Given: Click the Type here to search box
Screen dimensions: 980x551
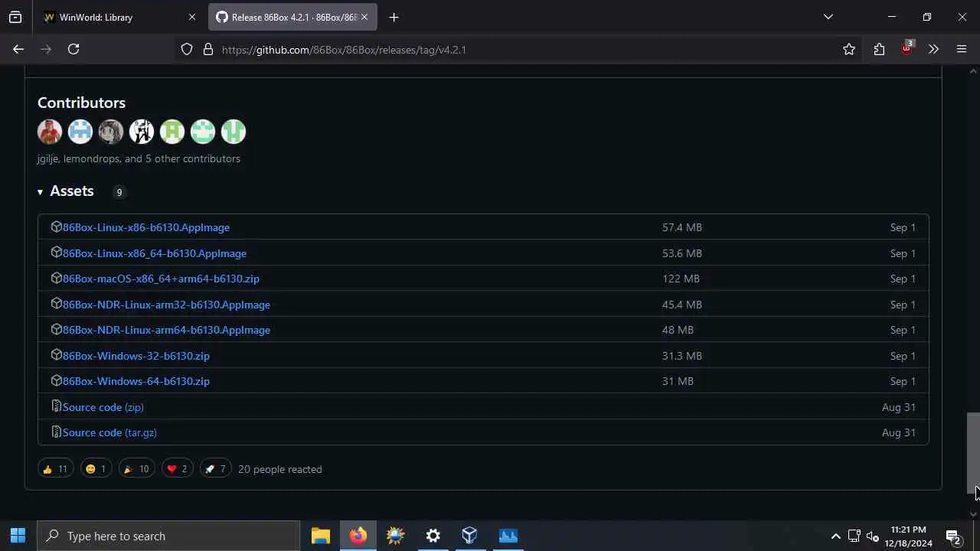Looking at the screenshot, I should tap(168, 536).
